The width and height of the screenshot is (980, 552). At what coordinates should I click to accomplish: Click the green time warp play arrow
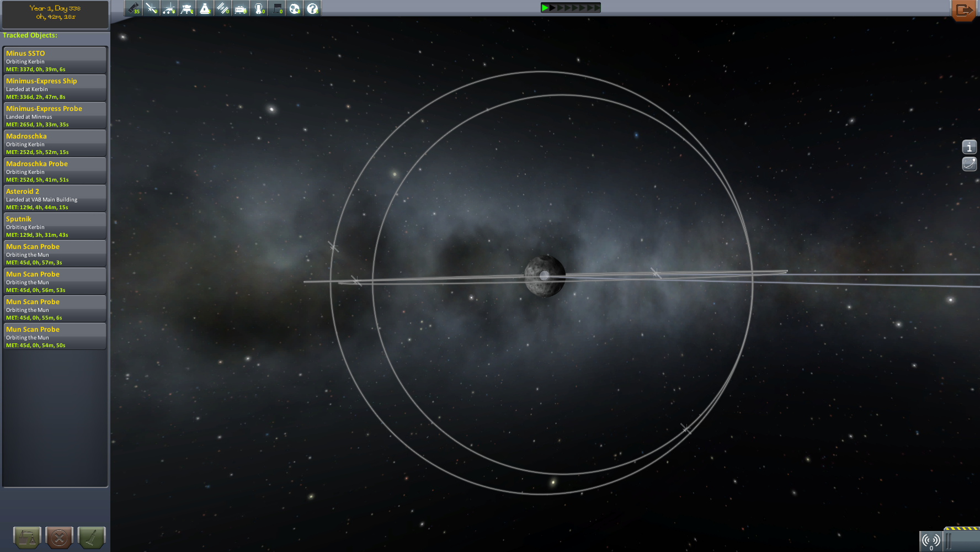click(x=545, y=8)
